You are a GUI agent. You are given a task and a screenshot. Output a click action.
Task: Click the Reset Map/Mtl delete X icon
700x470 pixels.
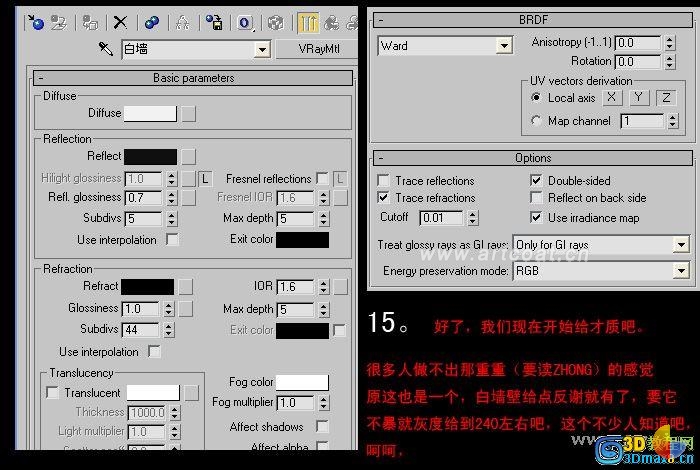(120, 22)
